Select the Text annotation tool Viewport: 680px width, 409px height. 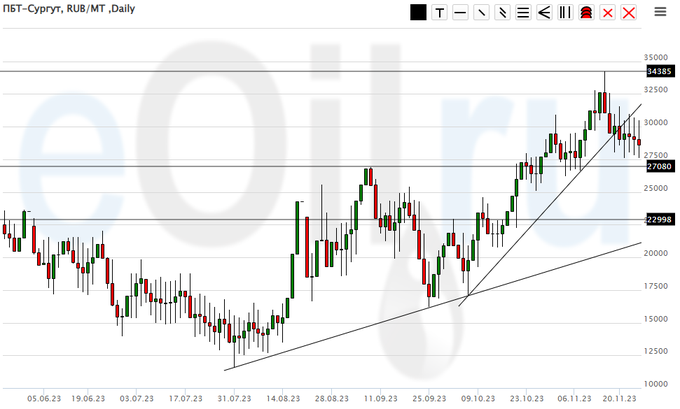click(439, 13)
